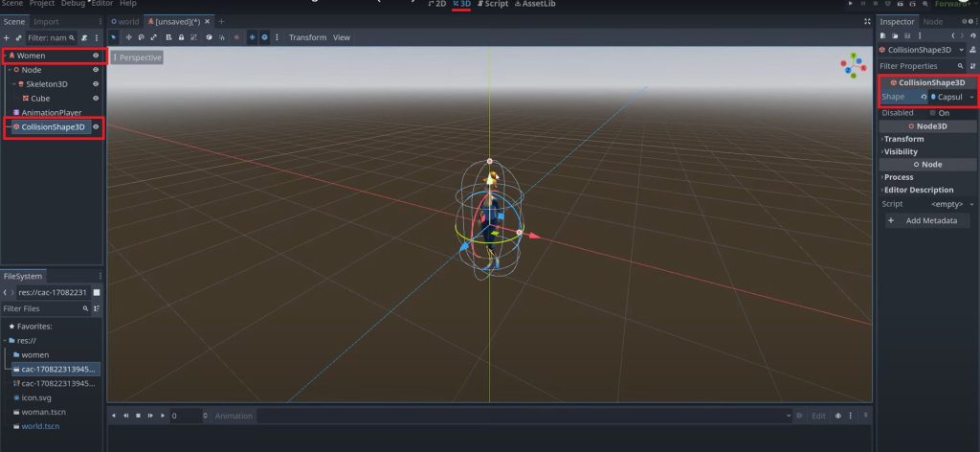
Task: Click the lock selected node padlock icon
Action: [x=181, y=37]
